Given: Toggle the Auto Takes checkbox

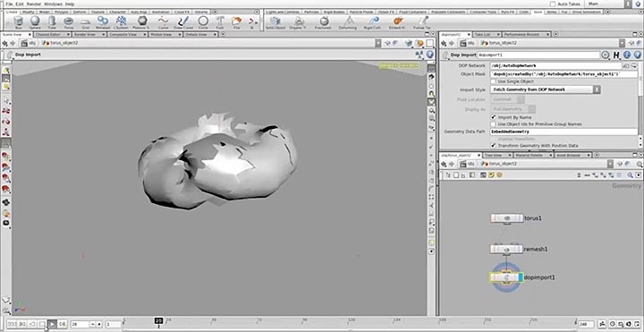Looking at the screenshot, I should 553,4.
